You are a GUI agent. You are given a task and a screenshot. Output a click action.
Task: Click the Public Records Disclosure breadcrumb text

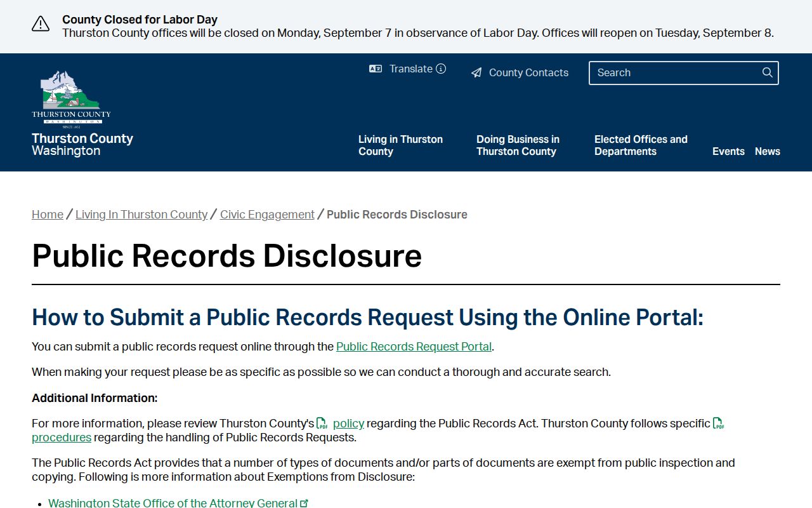point(397,215)
